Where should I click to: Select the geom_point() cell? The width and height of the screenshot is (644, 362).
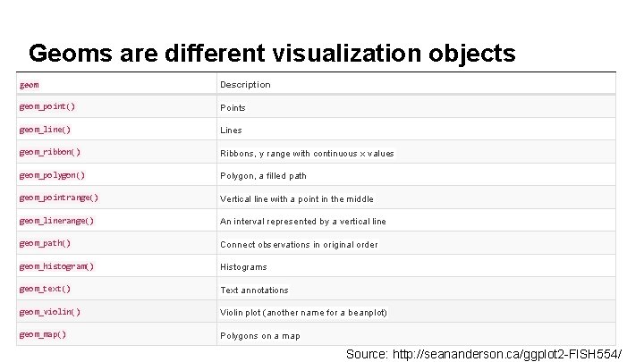[47, 106]
